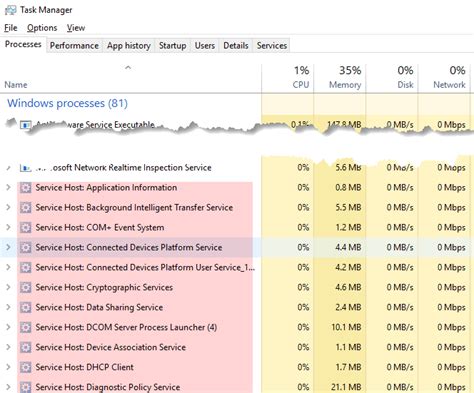Expand Service Host: Cryptographic Services

point(8,288)
